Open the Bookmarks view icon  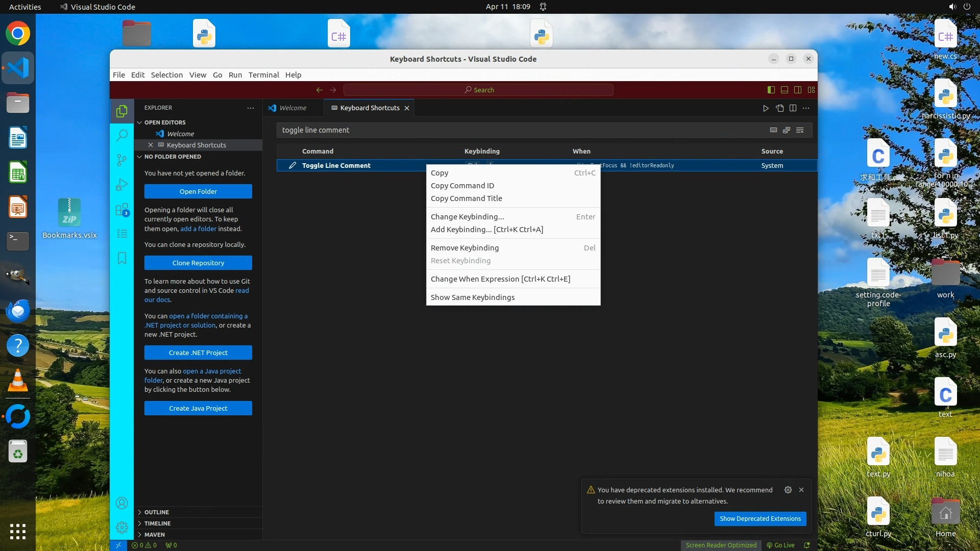(x=122, y=258)
